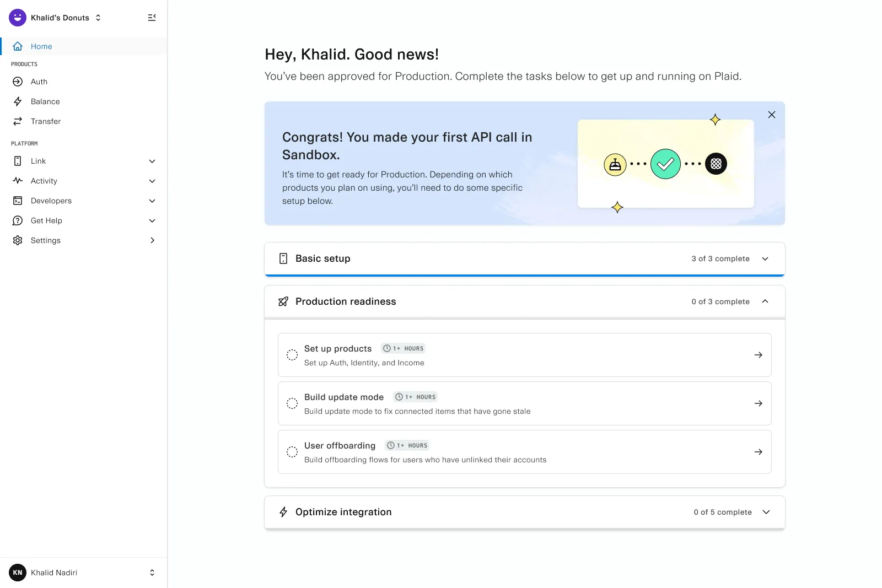Go to Home in sidebar
This screenshot has height=588, width=882.
pos(84,46)
